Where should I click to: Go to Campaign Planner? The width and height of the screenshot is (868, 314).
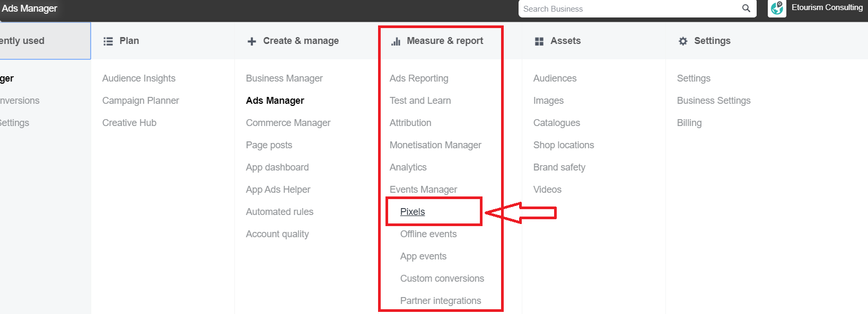[x=141, y=101]
